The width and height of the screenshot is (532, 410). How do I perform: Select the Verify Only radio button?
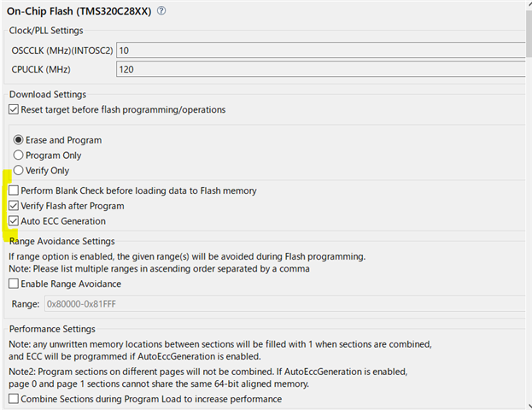pyautogui.click(x=18, y=171)
